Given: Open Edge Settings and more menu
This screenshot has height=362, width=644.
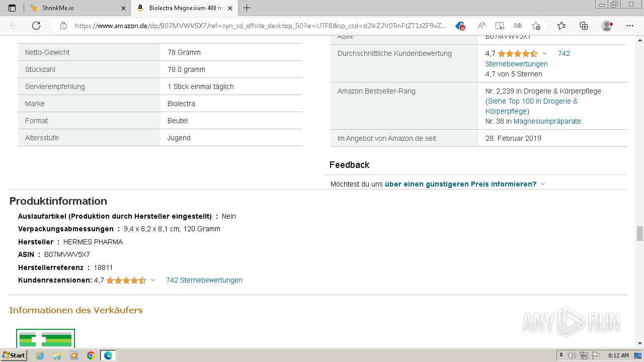Looking at the screenshot, I should (x=630, y=26).
